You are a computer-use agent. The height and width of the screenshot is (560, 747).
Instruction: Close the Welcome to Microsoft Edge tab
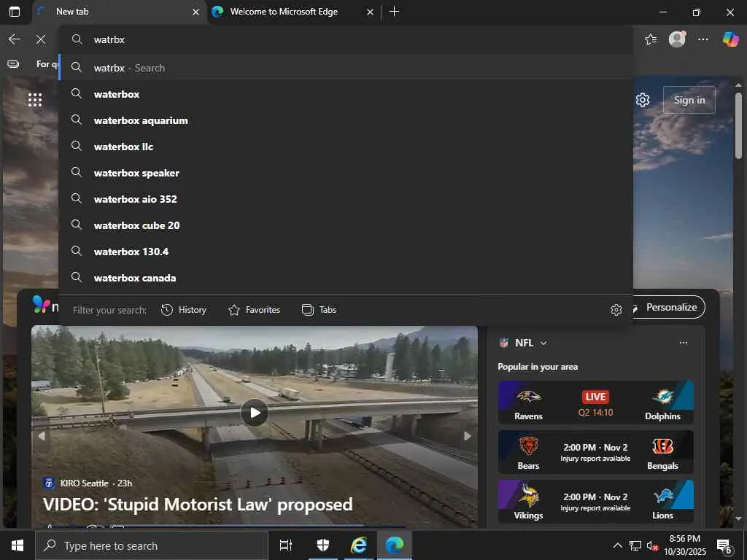pos(370,12)
